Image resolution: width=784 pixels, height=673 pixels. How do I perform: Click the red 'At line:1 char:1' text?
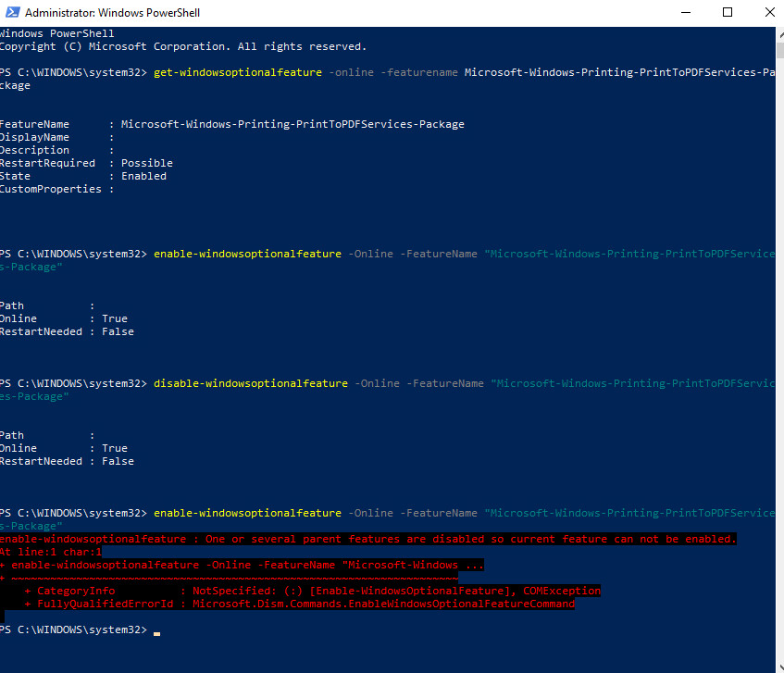point(51,552)
